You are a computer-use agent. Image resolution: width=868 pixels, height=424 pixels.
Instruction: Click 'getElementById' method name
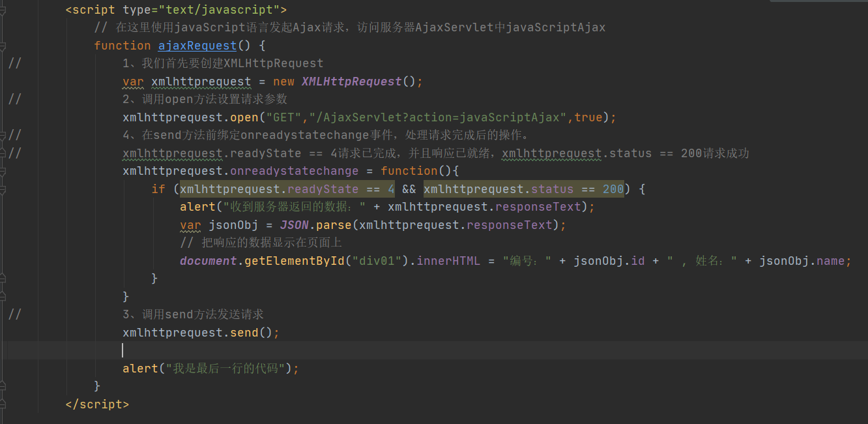(x=295, y=261)
